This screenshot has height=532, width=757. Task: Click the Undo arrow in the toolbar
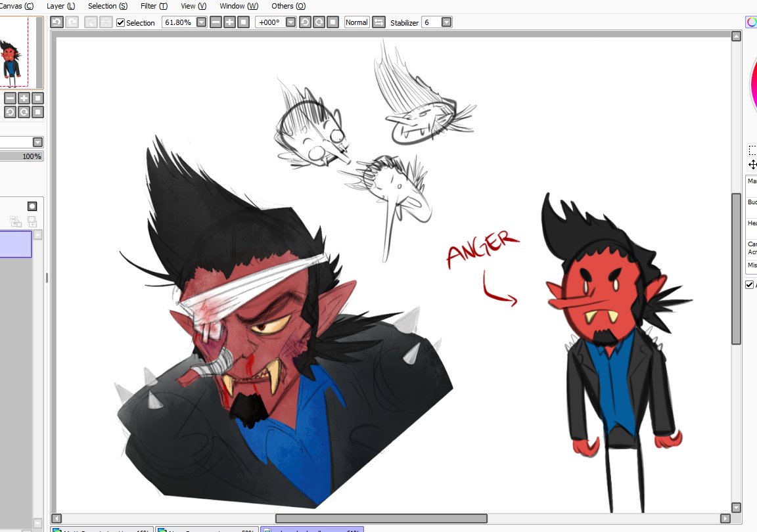coord(57,22)
